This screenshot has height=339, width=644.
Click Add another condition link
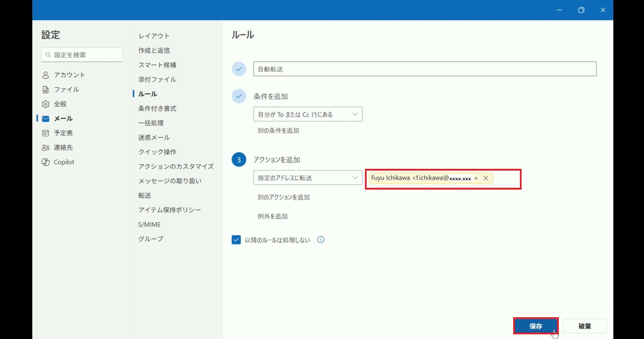[278, 131]
